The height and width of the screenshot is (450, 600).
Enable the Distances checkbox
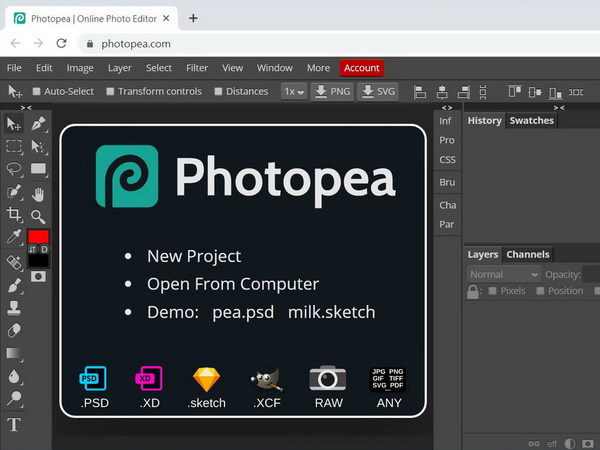[x=218, y=91]
